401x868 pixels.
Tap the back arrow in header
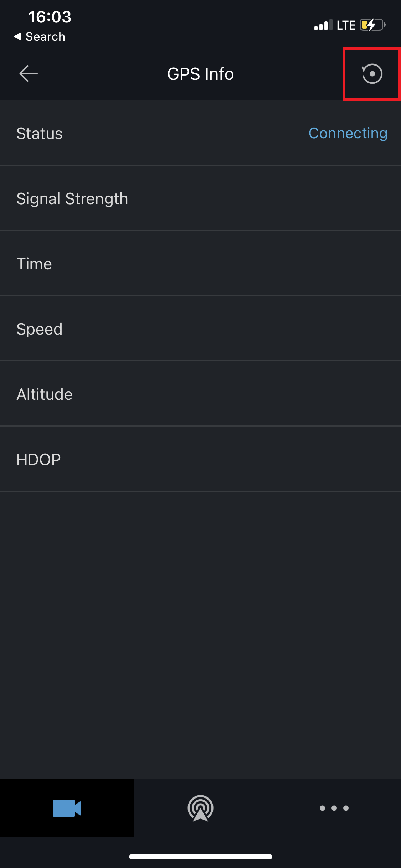pyautogui.click(x=29, y=74)
